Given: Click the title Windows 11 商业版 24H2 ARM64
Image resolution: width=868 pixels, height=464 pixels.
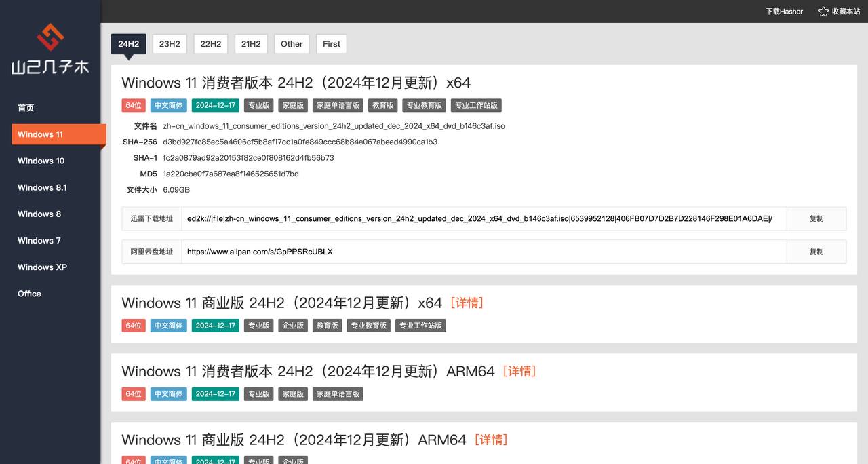Looking at the screenshot, I should click(x=294, y=440).
